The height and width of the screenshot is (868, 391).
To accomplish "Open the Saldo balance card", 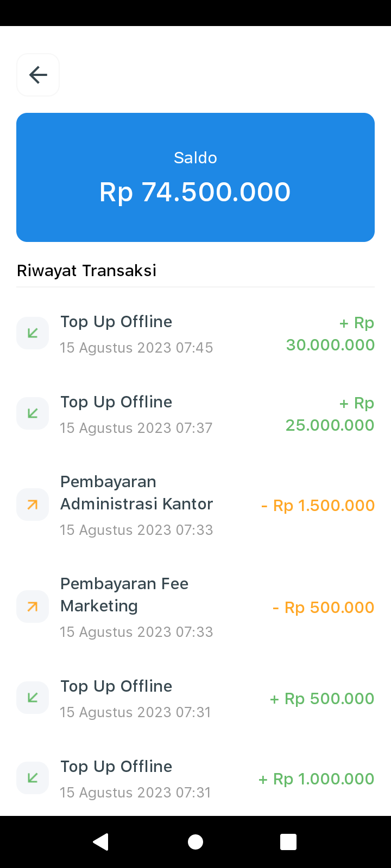I will (x=195, y=177).
